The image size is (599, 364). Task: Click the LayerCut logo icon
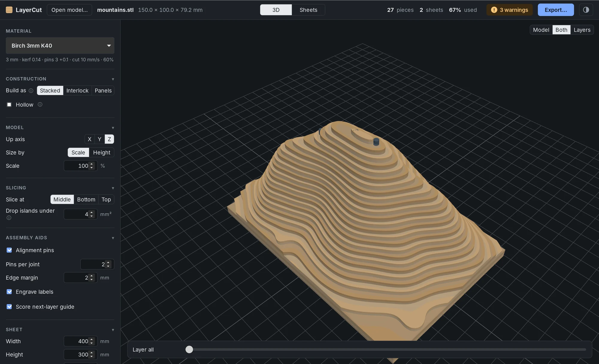click(9, 10)
